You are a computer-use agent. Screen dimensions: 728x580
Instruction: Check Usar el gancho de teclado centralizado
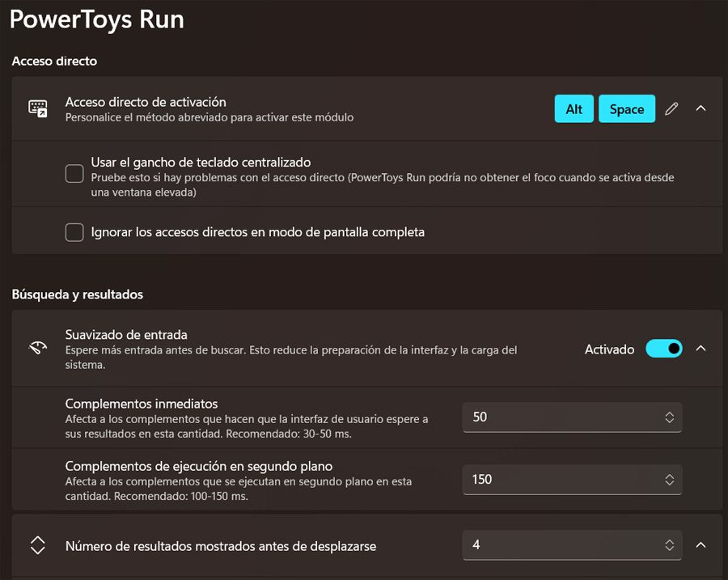pos(74,173)
